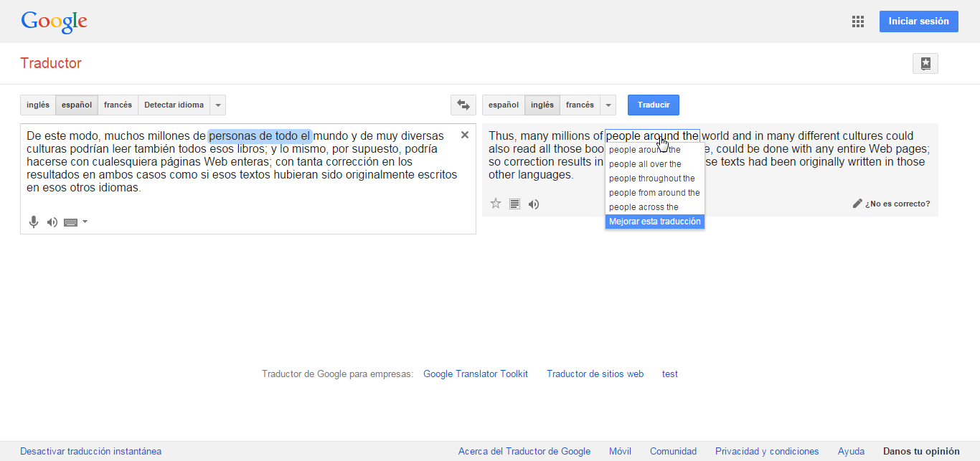Click highlighted 'personas de todo el' phrase

tap(260, 136)
